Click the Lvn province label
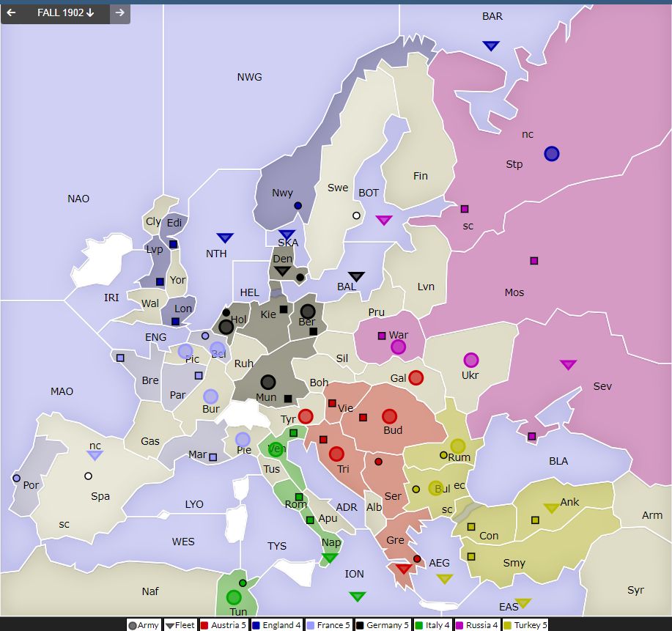This screenshot has height=631, width=672. (x=426, y=287)
